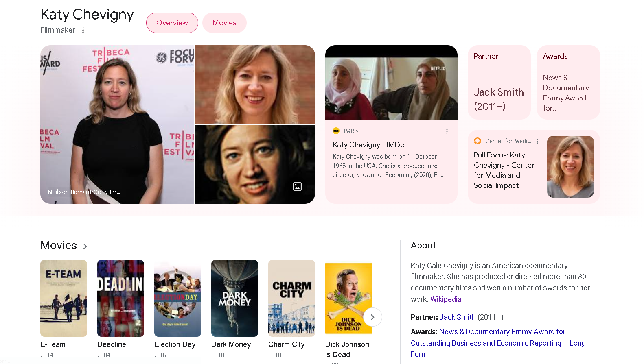Click the About section heading
The width and height of the screenshot is (644, 364).
tap(423, 246)
